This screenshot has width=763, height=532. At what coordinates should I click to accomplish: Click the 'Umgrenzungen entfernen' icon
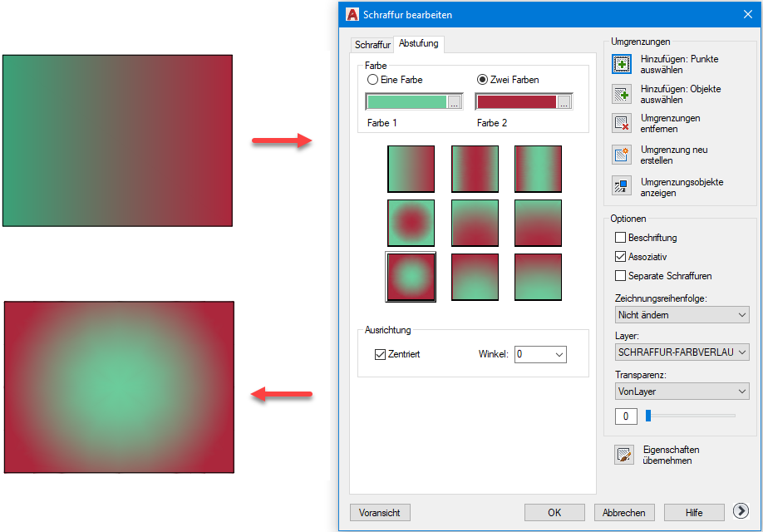click(622, 123)
